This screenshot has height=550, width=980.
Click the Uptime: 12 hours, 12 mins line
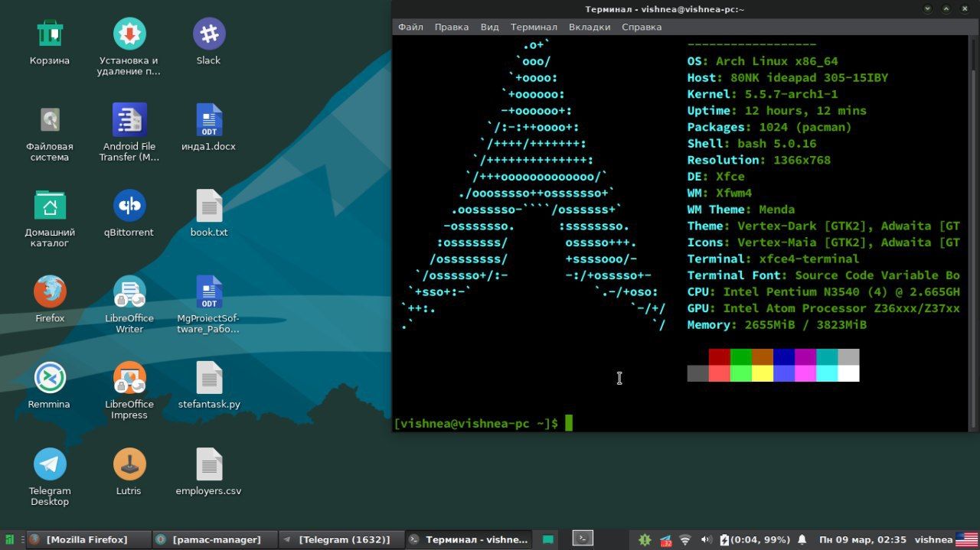[x=777, y=111]
